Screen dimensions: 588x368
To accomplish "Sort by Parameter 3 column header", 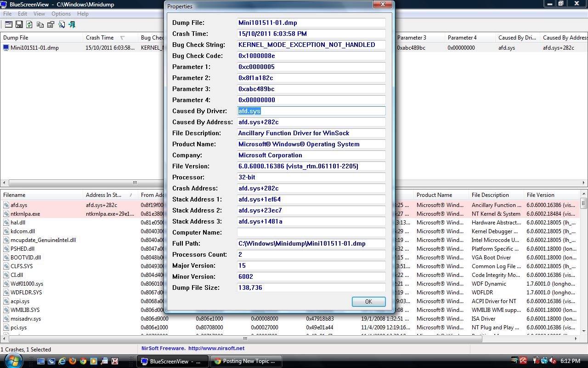I will [420, 38].
